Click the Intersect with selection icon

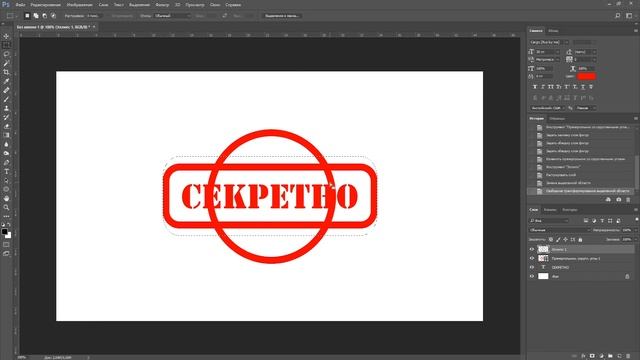pyautogui.click(x=53, y=16)
